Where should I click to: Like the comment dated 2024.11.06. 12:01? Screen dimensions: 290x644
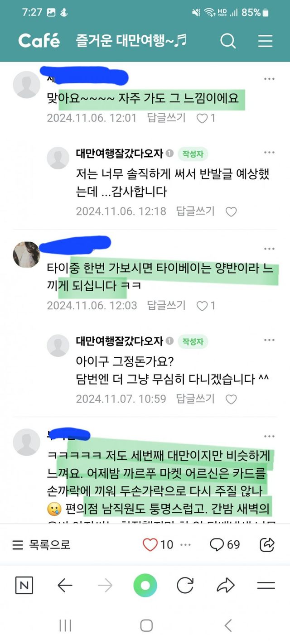click(202, 118)
